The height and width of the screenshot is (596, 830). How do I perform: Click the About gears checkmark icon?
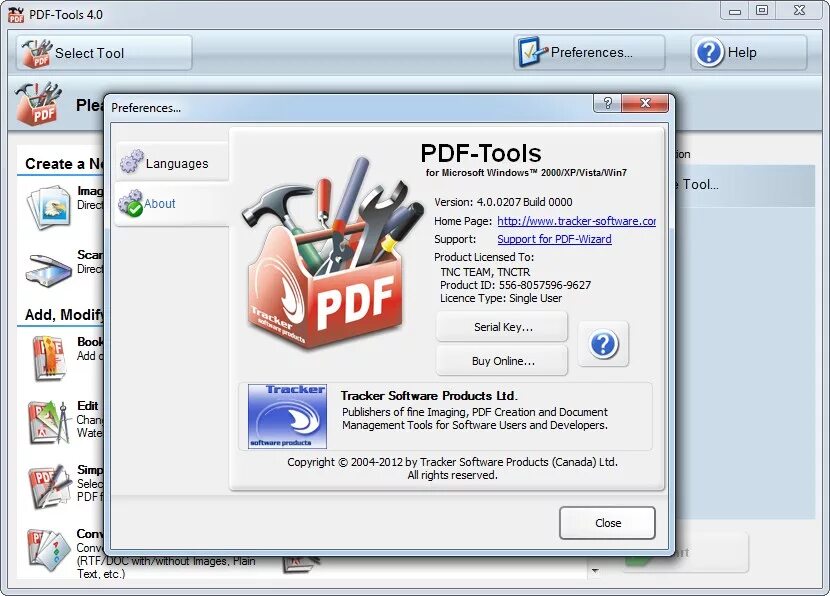point(131,203)
